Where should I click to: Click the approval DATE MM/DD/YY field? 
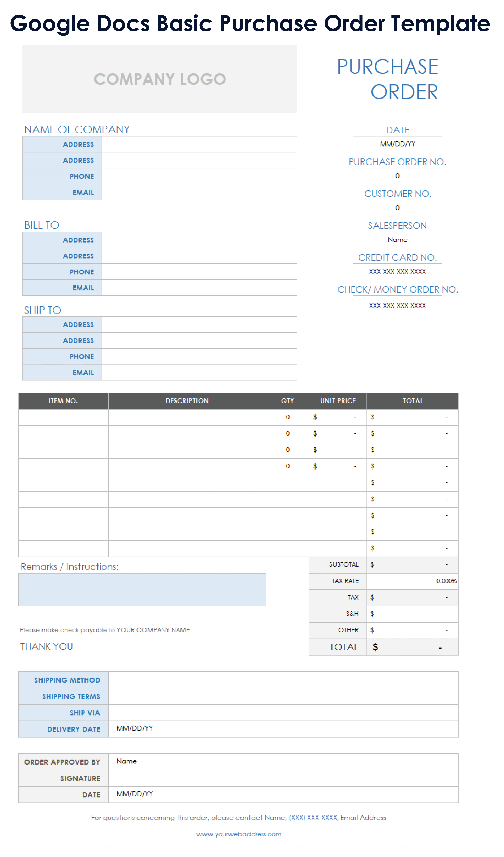click(x=283, y=794)
